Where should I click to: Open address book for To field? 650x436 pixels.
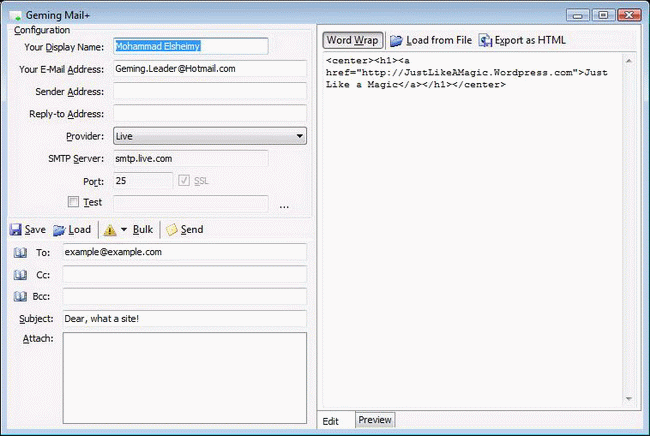coord(20,253)
